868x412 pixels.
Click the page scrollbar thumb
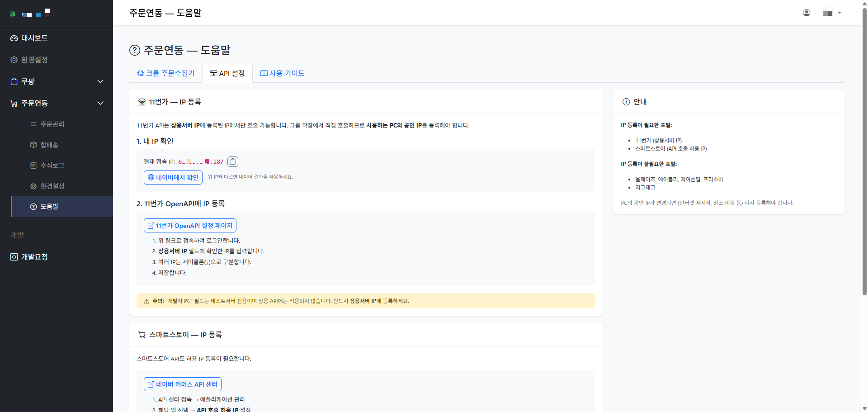point(864,152)
